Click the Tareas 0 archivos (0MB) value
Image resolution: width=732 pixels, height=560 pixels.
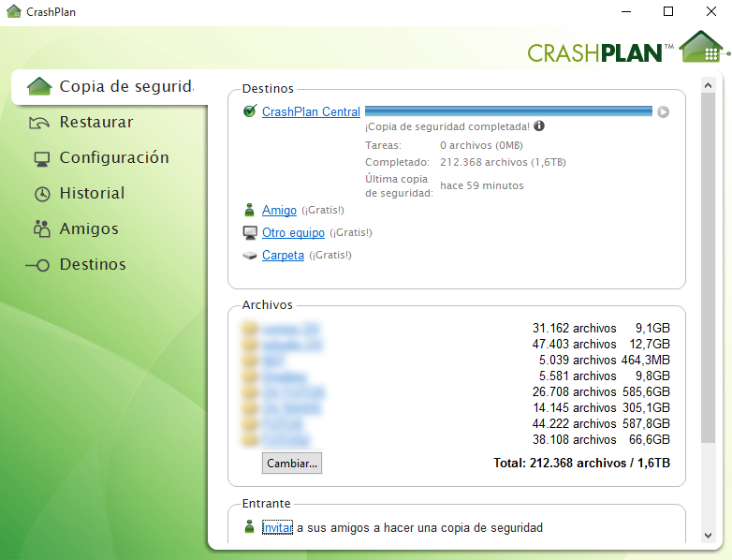pos(481,145)
